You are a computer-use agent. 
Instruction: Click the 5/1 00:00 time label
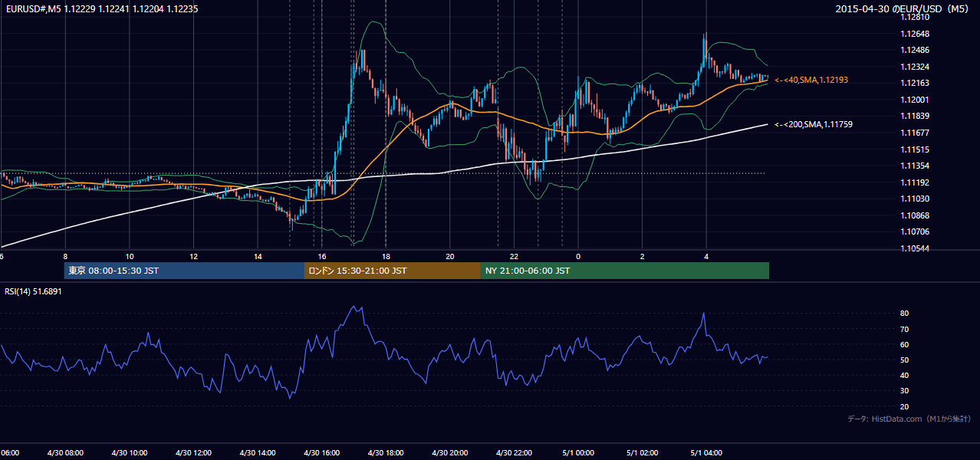point(578,453)
